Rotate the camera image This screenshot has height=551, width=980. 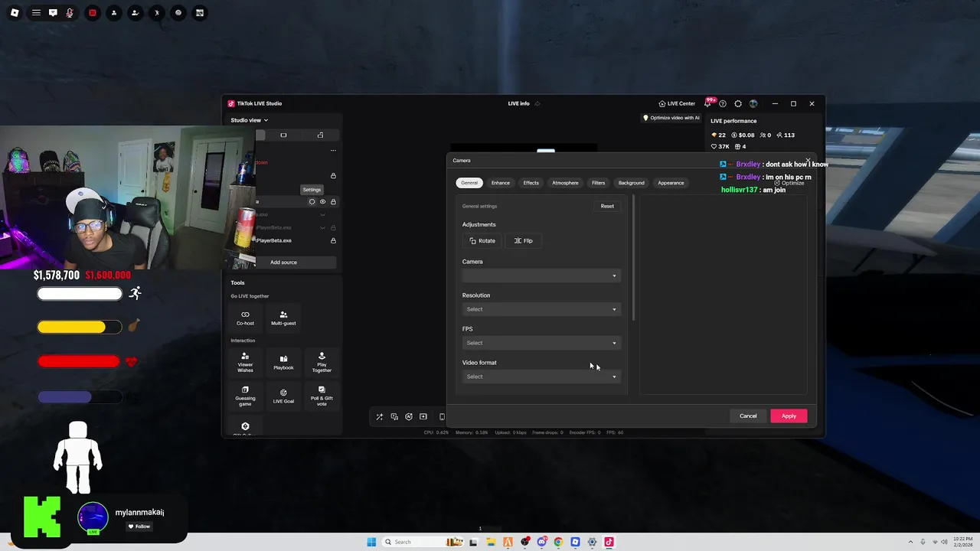point(482,241)
